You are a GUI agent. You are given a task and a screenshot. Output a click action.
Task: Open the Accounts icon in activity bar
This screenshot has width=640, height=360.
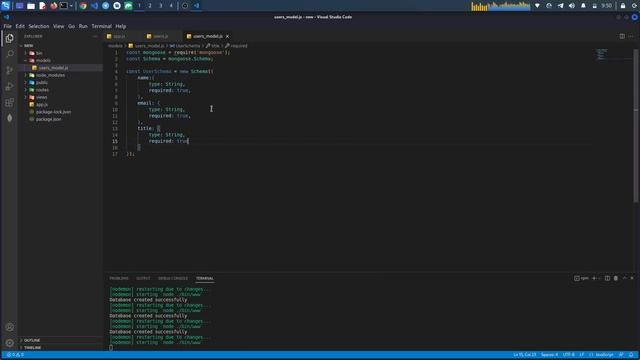tap(9, 327)
